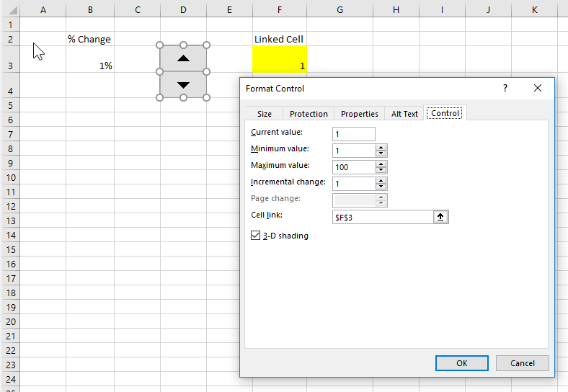Click the spin button up arrow on sheet
The height and width of the screenshot is (392, 568).
point(183,58)
